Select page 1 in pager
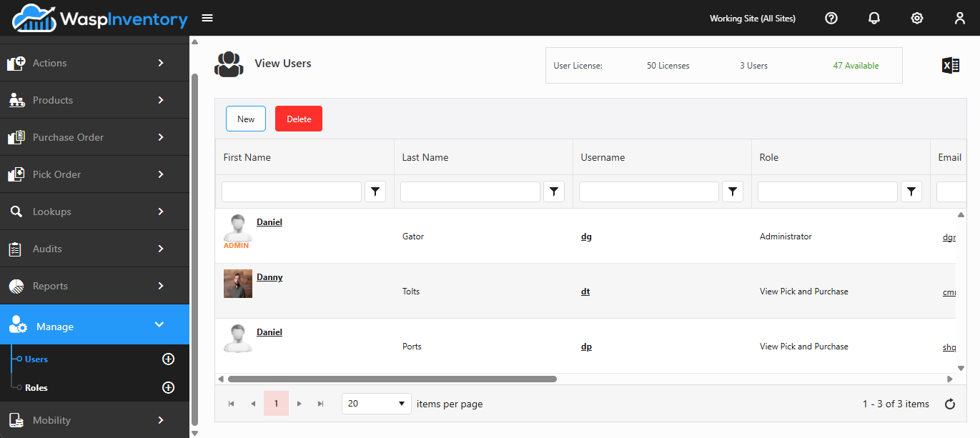Screen dimensions: 980x438 point(276,404)
